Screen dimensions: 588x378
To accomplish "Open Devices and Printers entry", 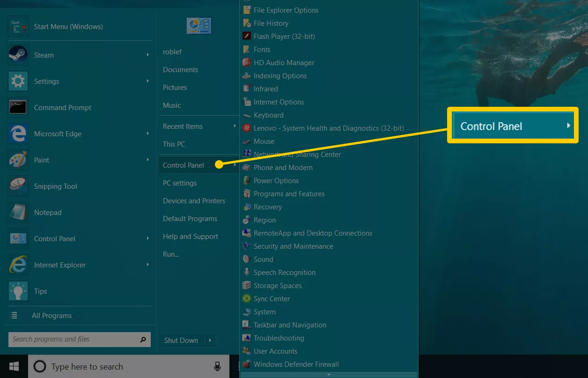I will coord(194,201).
